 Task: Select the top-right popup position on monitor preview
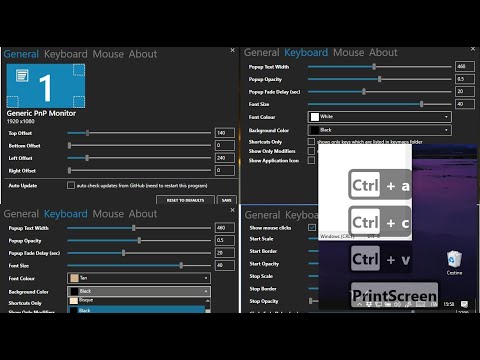[79, 70]
